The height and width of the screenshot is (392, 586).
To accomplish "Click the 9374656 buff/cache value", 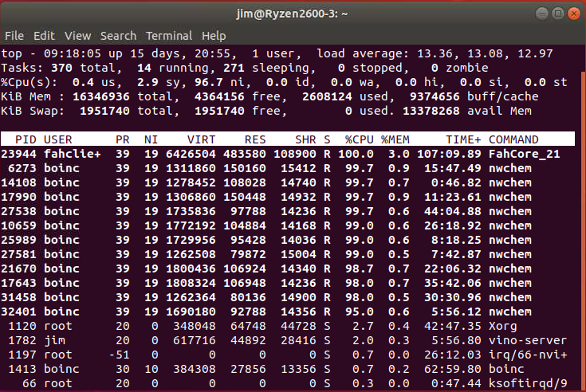I will 435,96.
